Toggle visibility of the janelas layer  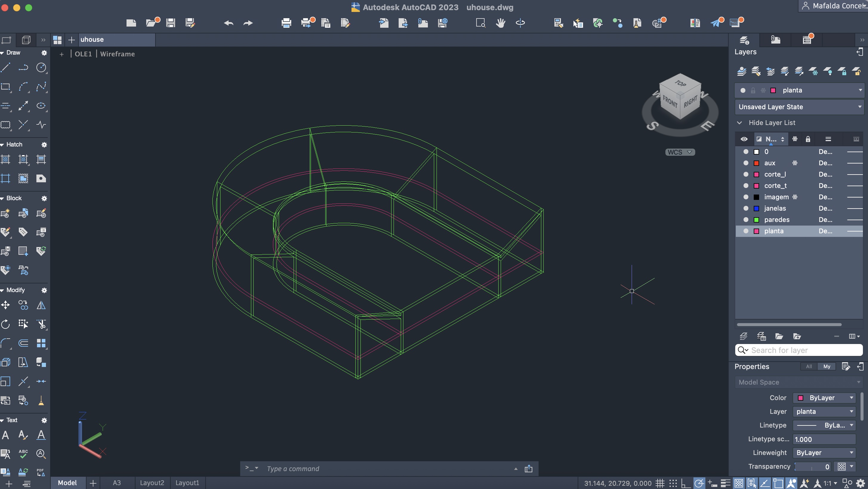[746, 208]
